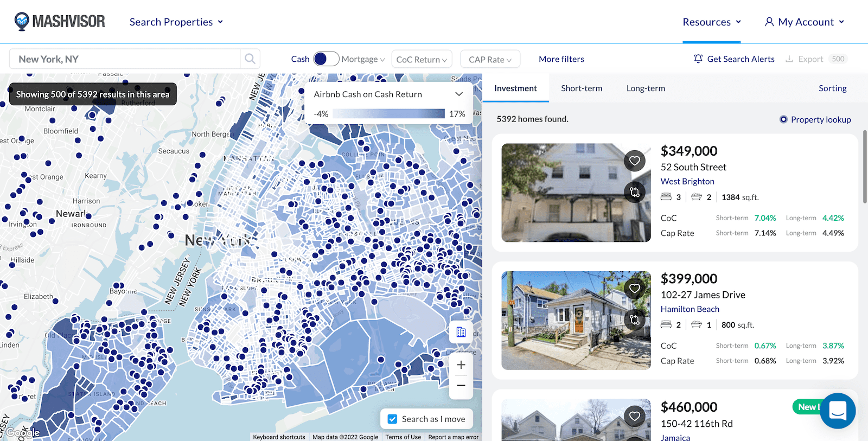868x441 pixels.
Task: Click the heatmap gradient legend bar
Action: tap(388, 113)
